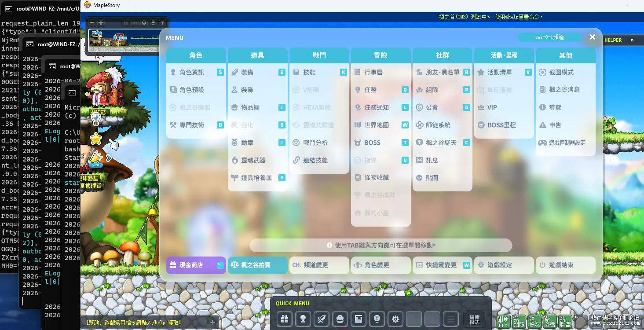Click the funnel filter icon above minimap
This screenshot has width=644, height=330.
(x=162, y=23)
